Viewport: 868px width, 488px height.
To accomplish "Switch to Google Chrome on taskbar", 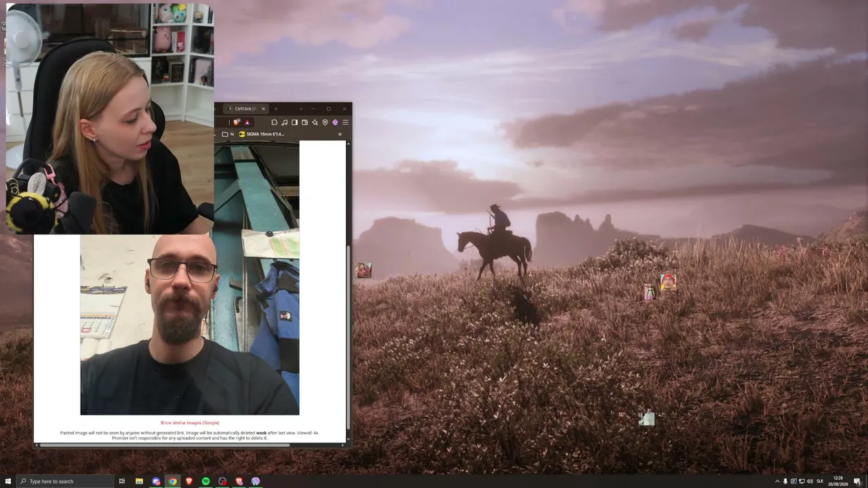I will click(173, 481).
